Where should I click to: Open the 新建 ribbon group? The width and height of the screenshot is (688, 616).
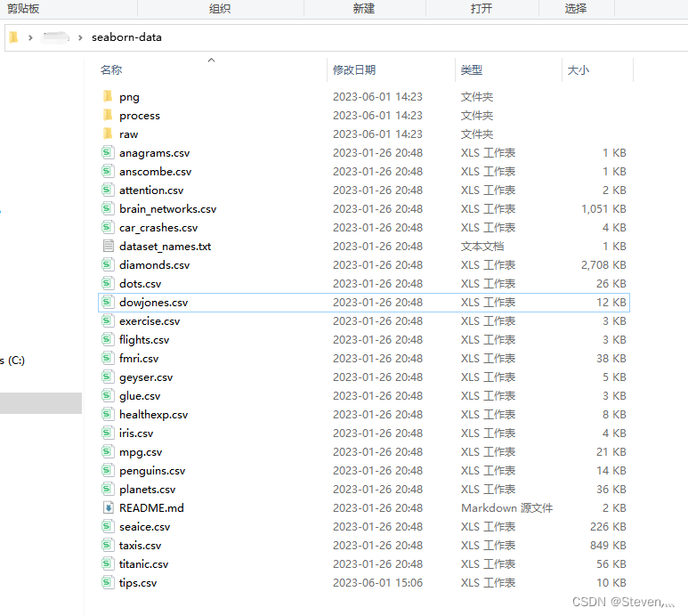[x=364, y=8]
